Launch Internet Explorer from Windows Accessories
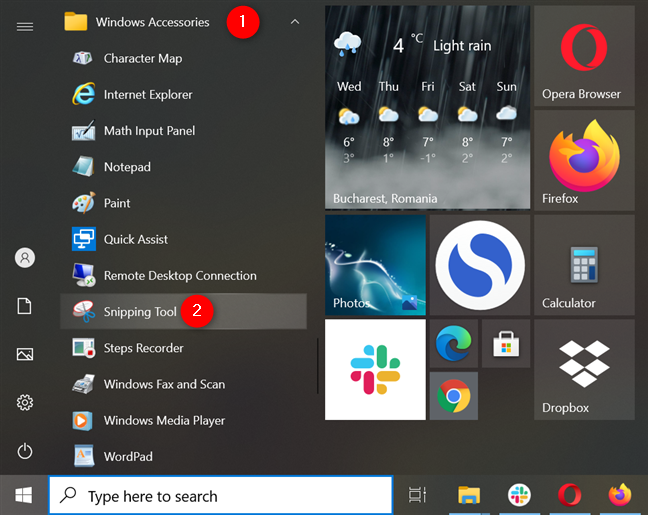Screen dimensions: 648x515 coord(183,94)
